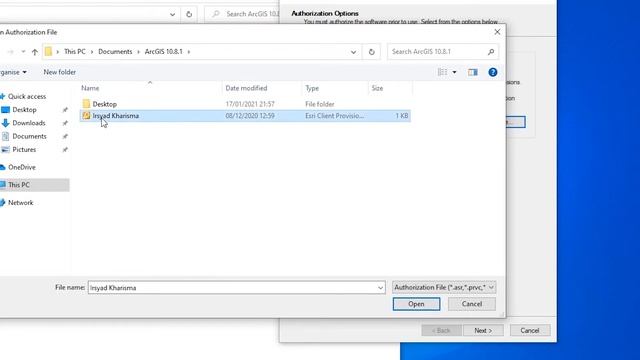Click the Desktop icon in Quick access
This screenshot has height=360, width=640.
click(5, 110)
